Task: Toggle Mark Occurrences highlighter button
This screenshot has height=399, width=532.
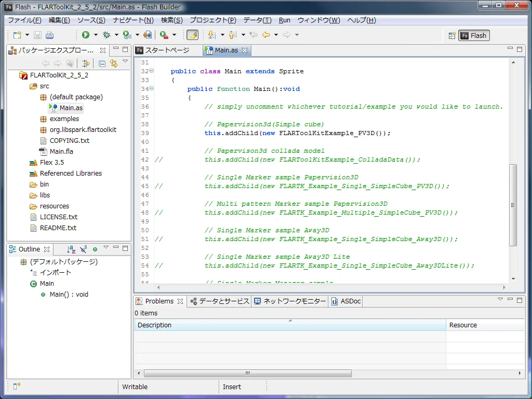Action: click(x=192, y=35)
